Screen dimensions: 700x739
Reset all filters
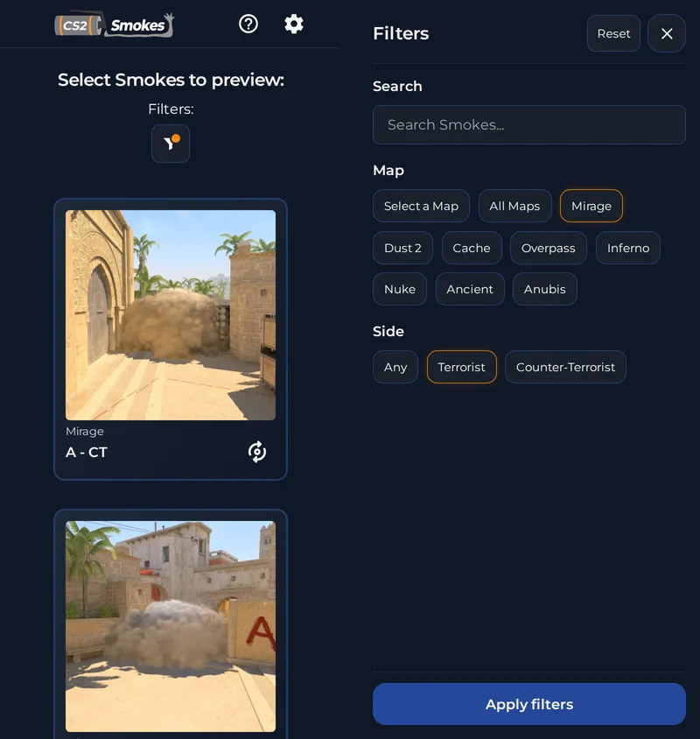[613, 33]
